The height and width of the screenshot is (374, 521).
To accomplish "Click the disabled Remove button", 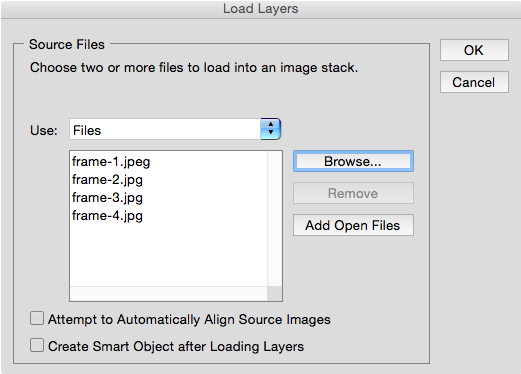I will 353,193.
